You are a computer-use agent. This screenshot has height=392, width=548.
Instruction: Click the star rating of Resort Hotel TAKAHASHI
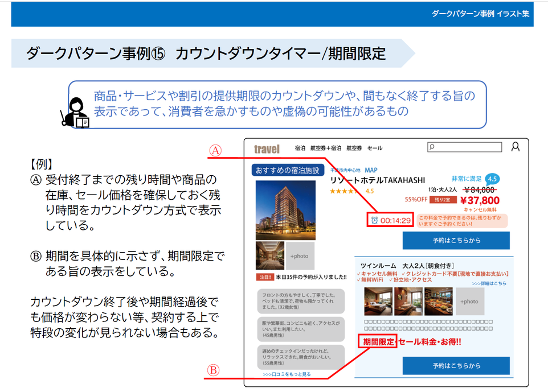[x=344, y=191]
